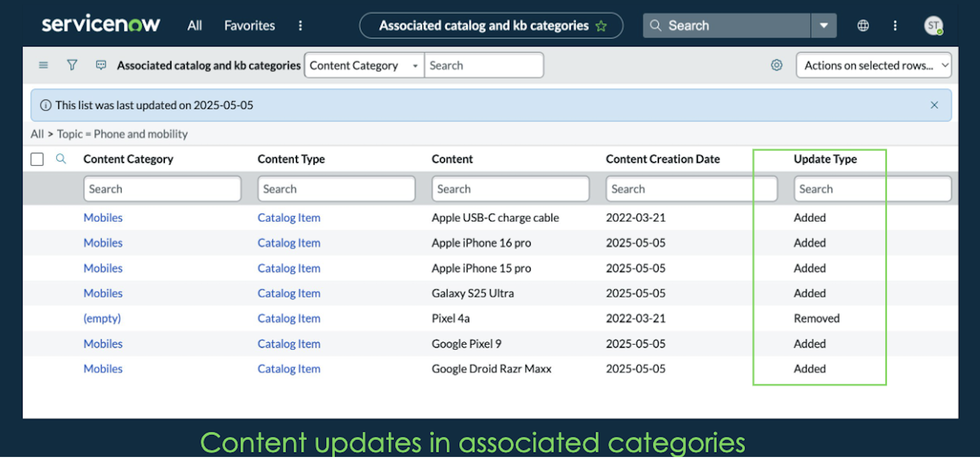Screen dimensions: 980x458
Task: Sort by Content Type column header
Action: [291, 159]
